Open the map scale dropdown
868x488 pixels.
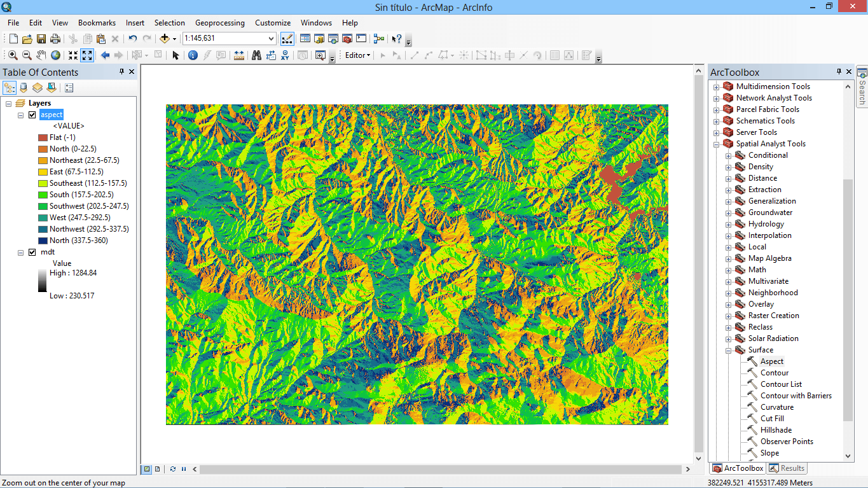click(271, 39)
